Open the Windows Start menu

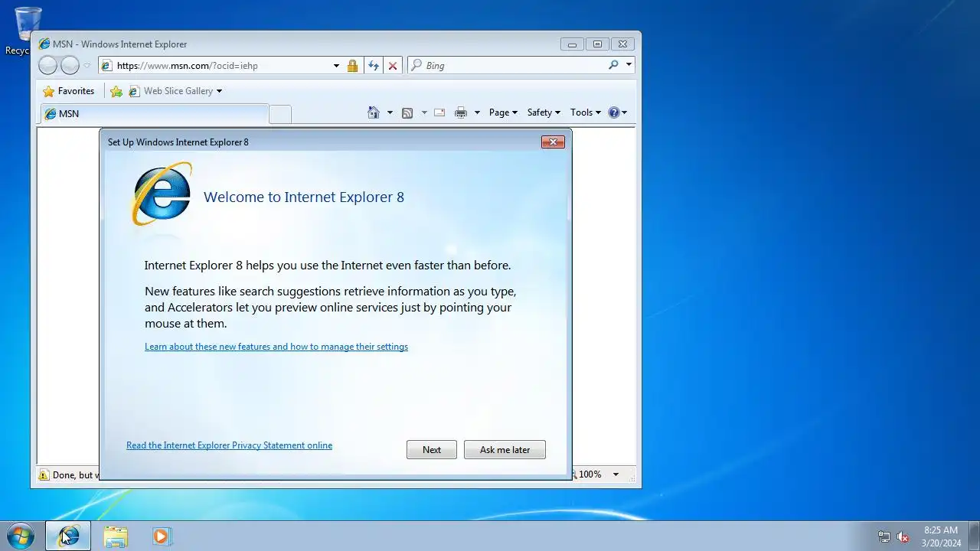(x=20, y=536)
